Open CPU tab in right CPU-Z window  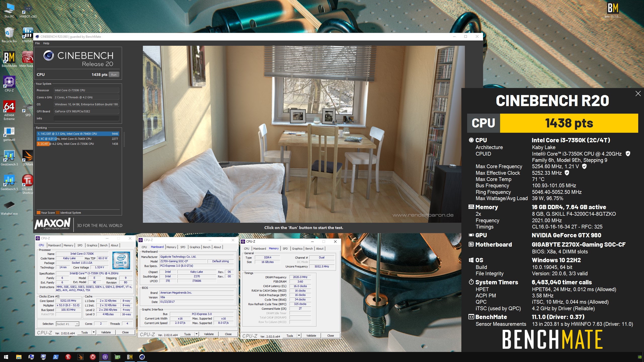point(247,249)
